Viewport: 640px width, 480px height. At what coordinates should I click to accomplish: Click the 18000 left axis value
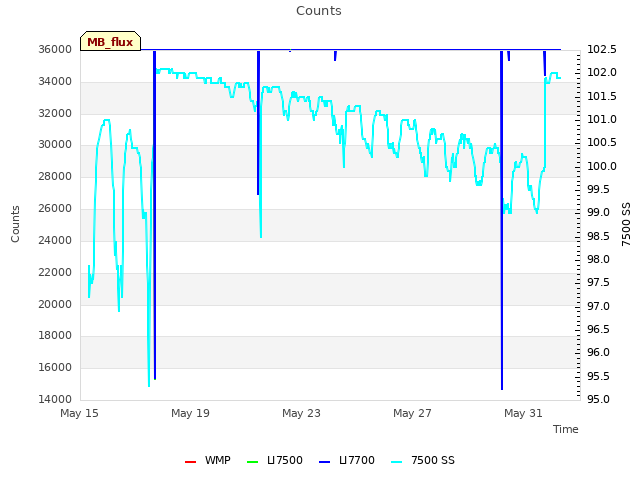[x=55, y=336]
